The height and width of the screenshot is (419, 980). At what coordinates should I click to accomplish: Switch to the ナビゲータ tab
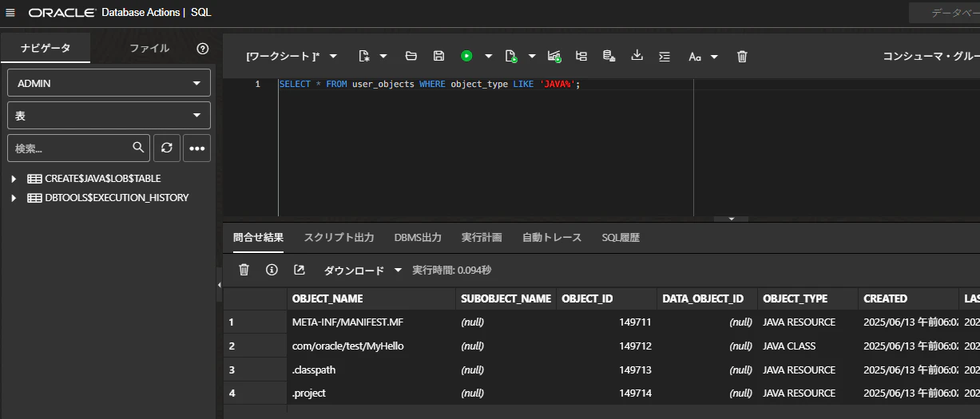(46, 48)
